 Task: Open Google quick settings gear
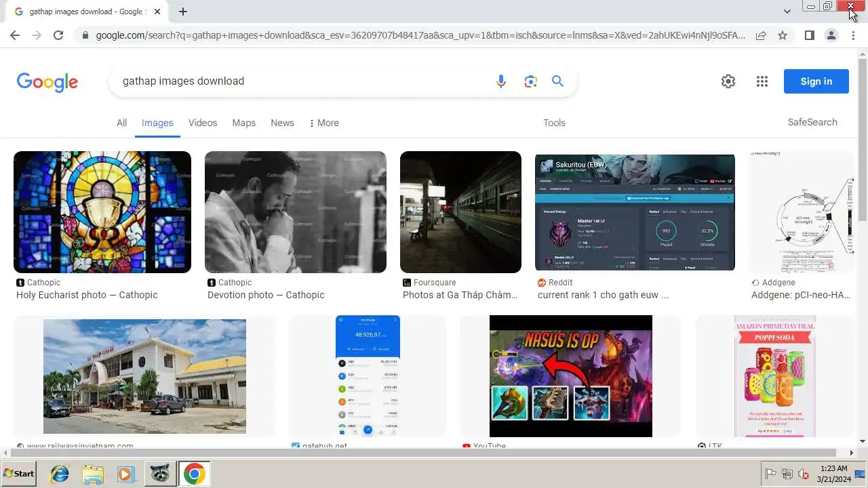pyautogui.click(x=728, y=81)
